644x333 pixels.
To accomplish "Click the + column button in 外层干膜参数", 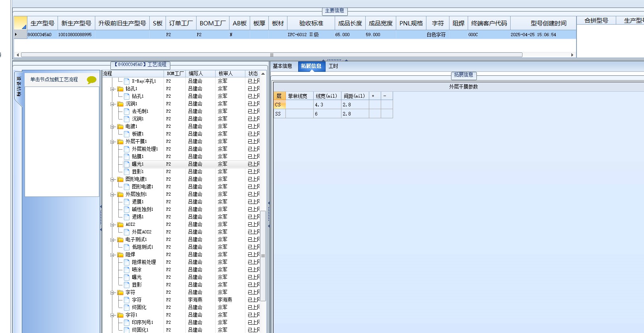I will pos(375,96).
